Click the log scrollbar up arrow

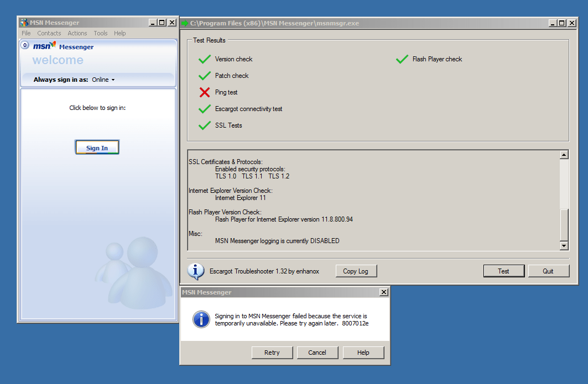coord(564,155)
